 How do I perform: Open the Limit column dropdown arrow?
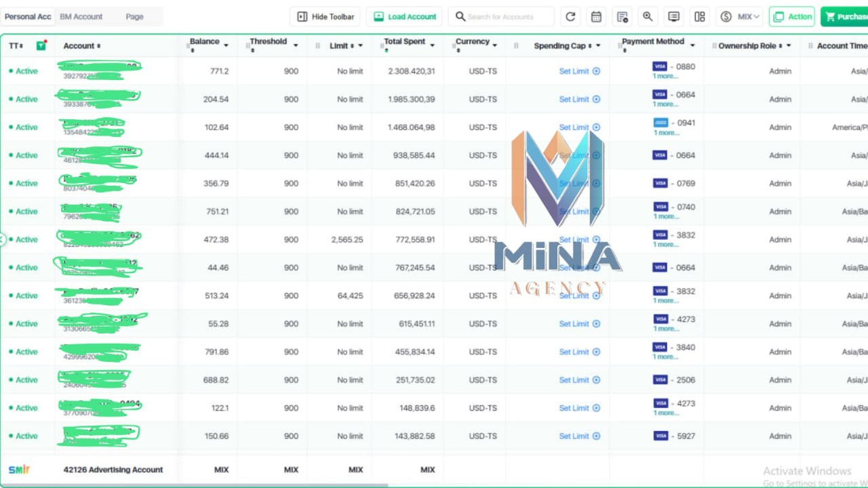(361, 46)
